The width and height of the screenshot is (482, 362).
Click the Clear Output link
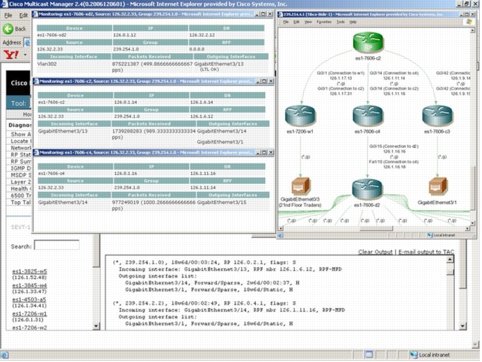click(375, 252)
